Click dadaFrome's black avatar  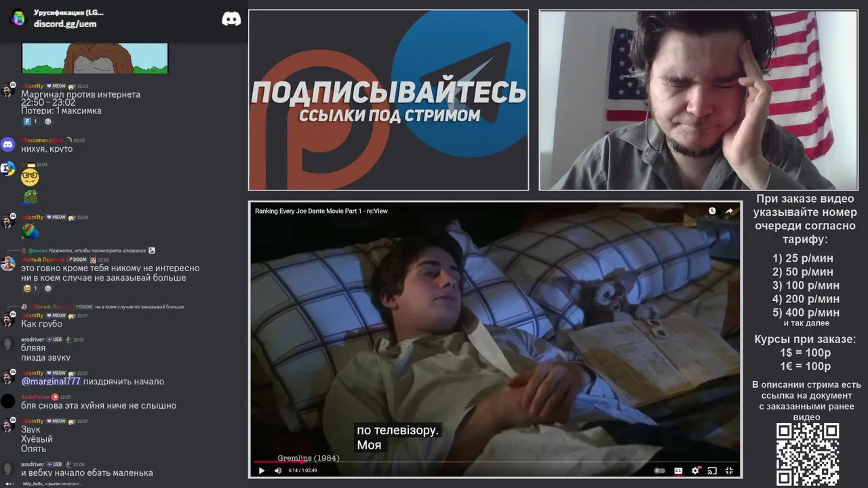click(7, 401)
